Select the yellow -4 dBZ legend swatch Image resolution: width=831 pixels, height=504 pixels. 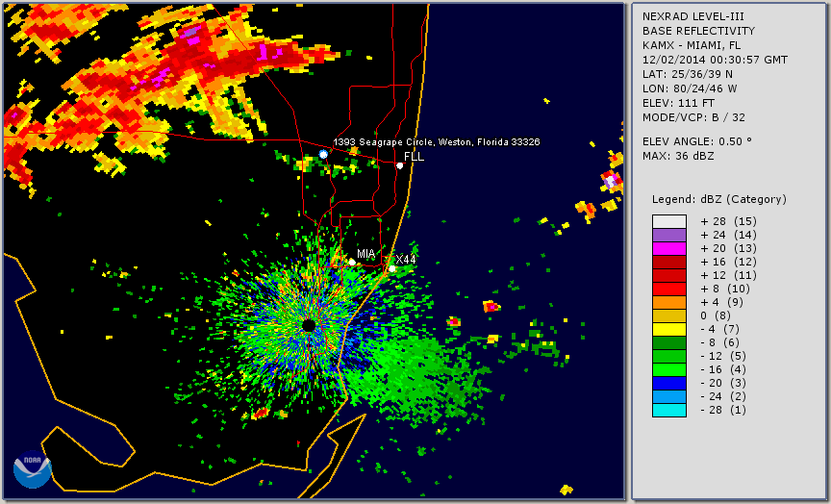click(x=669, y=329)
